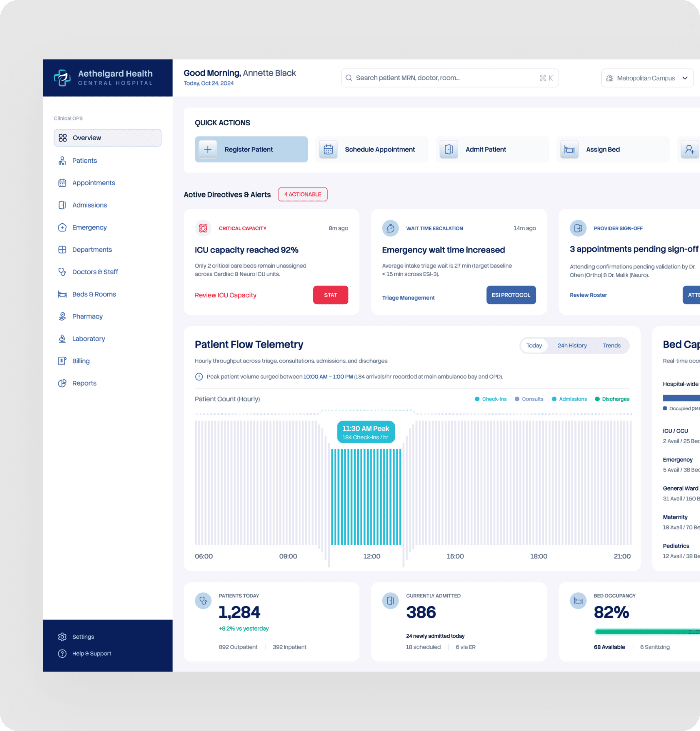700x731 pixels.
Task: Click the Schedule Appointment calendar icon
Action: (328, 149)
